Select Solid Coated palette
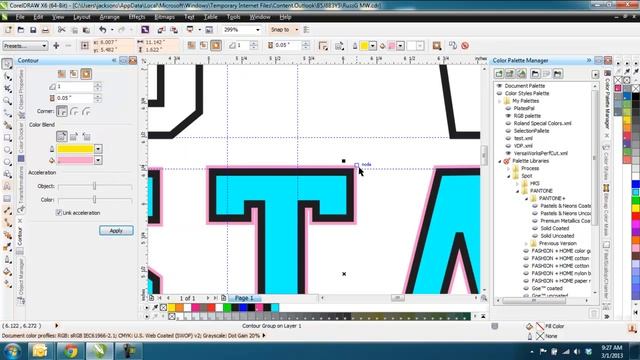The width and height of the screenshot is (640, 360). click(x=554, y=228)
